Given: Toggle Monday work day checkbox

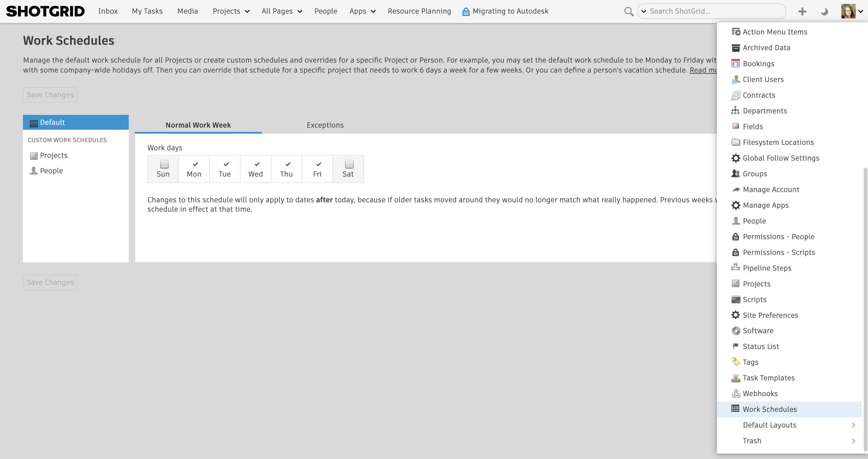Looking at the screenshot, I should click(x=194, y=164).
